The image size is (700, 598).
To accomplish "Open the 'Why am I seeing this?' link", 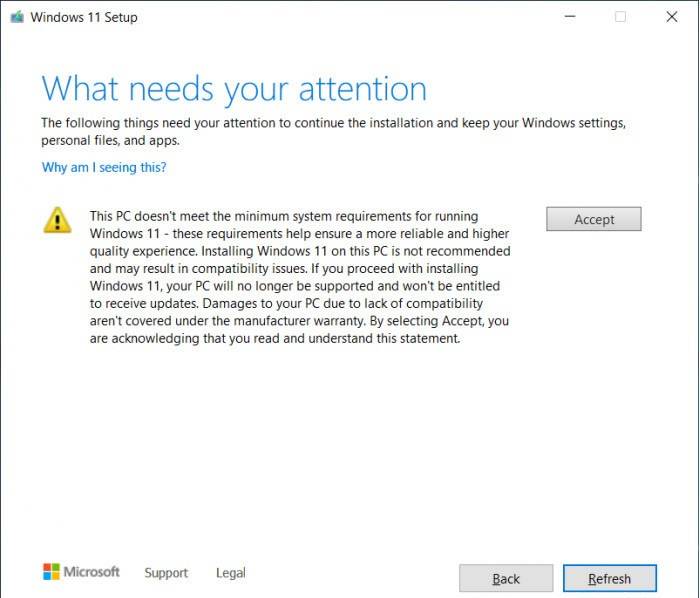I will 104,167.
